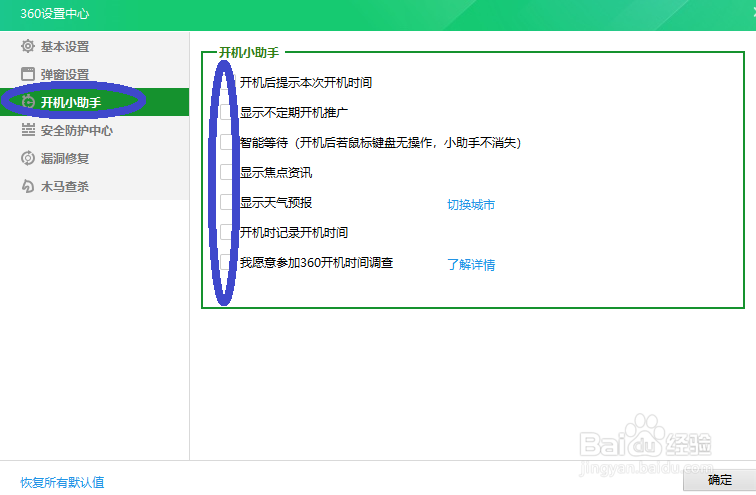Check 我愿意参加360开机时间调查 checkbox
This screenshot has height=495, width=756.
pyautogui.click(x=226, y=262)
